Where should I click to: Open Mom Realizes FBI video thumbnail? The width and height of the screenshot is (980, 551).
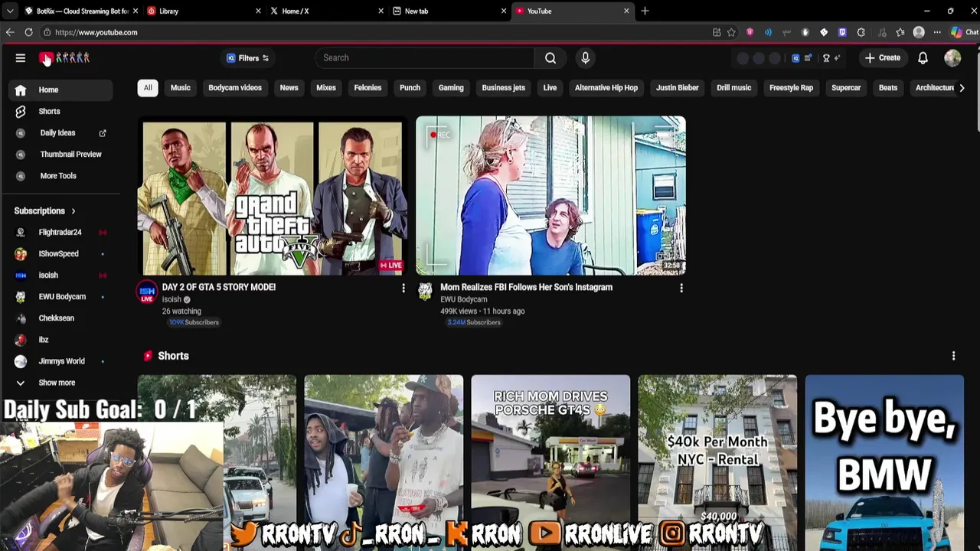[550, 196]
